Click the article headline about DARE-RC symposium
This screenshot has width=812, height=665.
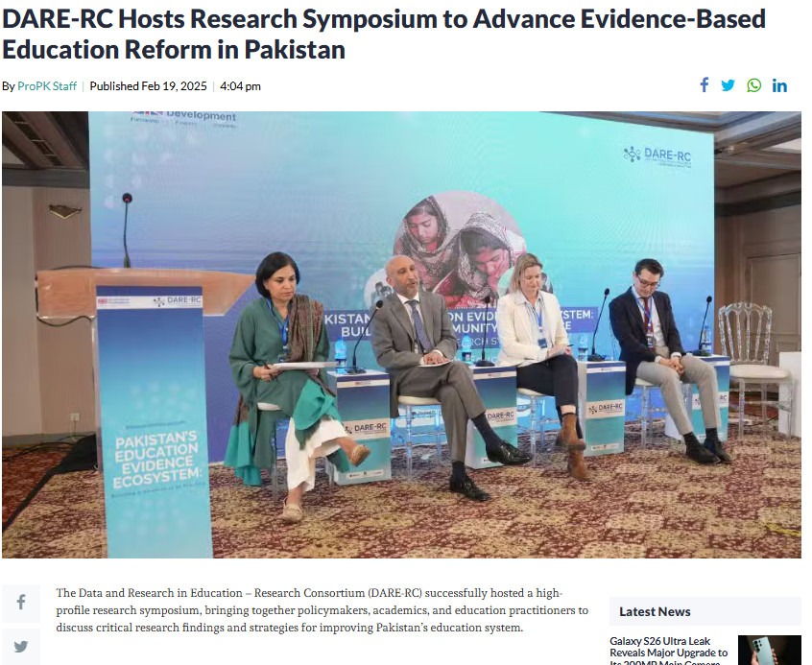pyautogui.click(x=384, y=33)
